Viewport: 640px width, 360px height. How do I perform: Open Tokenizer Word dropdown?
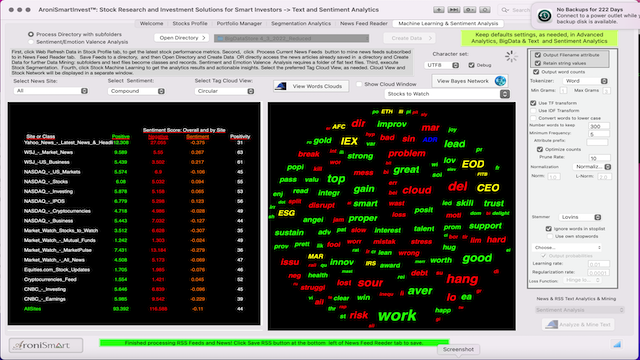[585, 81]
